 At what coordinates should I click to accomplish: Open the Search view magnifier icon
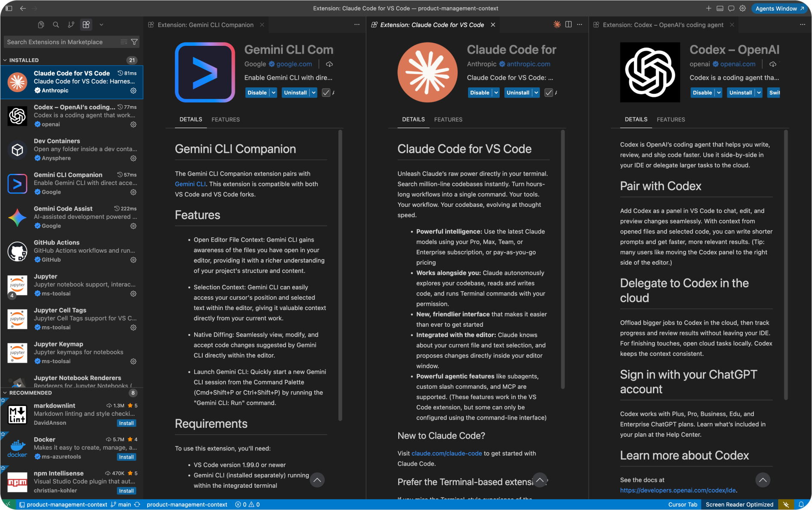pyautogui.click(x=56, y=25)
